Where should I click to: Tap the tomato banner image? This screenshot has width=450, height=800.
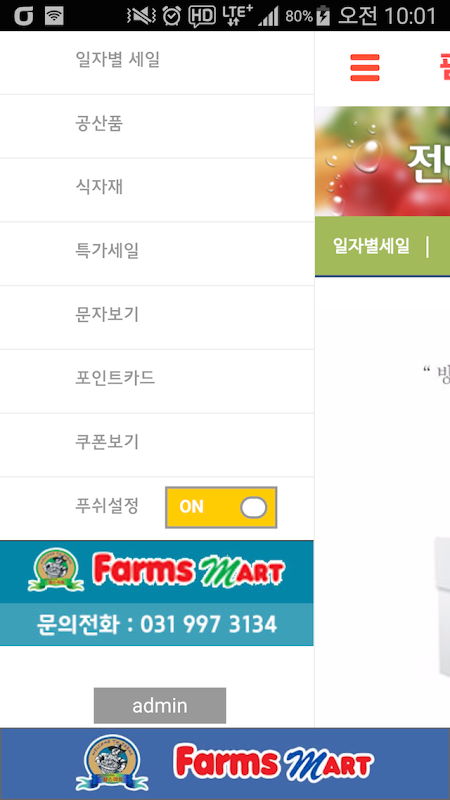(383, 161)
